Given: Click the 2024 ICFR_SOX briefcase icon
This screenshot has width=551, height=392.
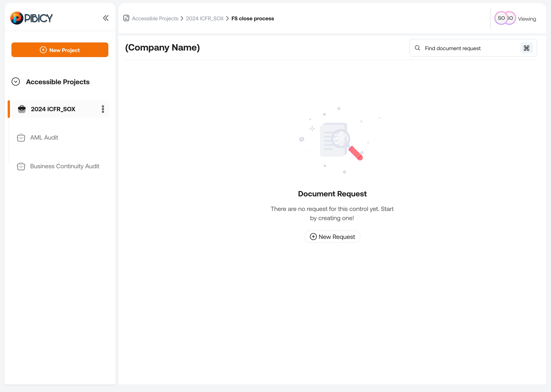Looking at the screenshot, I should click(22, 109).
